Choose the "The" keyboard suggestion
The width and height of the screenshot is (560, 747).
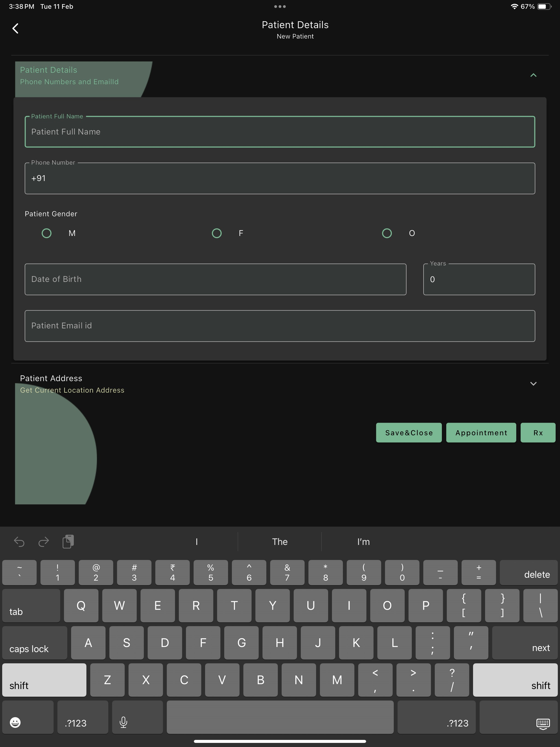click(x=280, y=542)
